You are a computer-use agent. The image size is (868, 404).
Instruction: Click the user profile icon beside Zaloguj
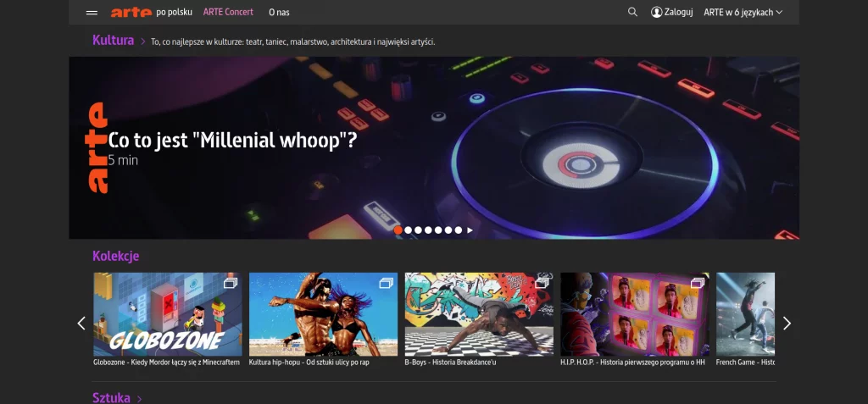click(x=656, y=12)
